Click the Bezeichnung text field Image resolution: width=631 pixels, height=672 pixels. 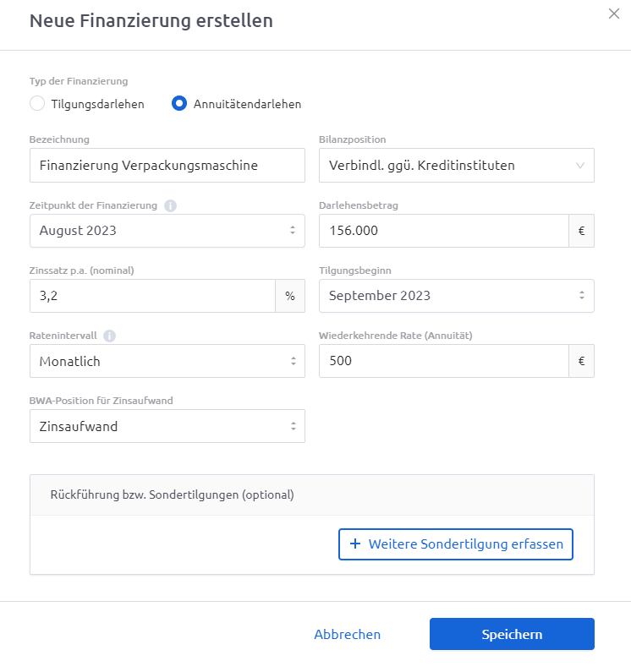pyautogui.click(x=167, y=166)
